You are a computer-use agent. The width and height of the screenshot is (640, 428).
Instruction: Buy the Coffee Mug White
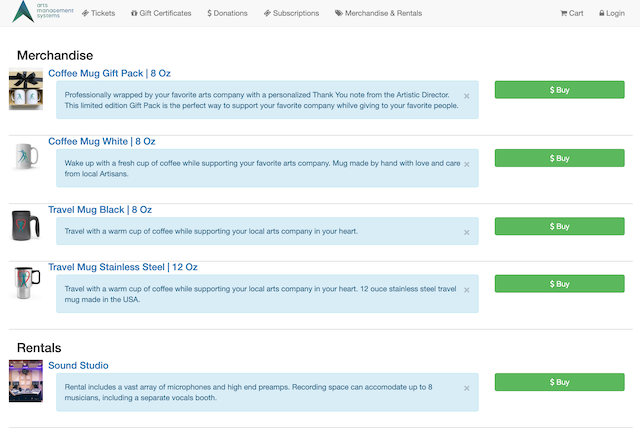(560, 158)
